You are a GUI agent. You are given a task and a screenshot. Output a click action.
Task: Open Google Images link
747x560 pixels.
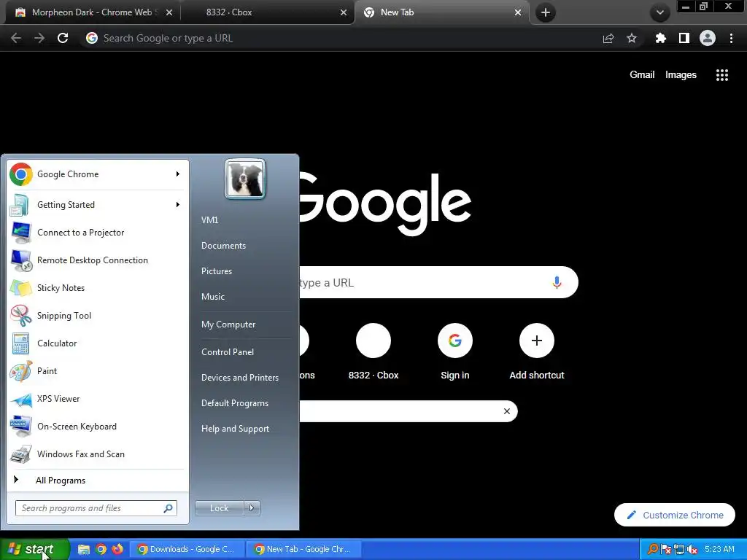click(681, 75)
